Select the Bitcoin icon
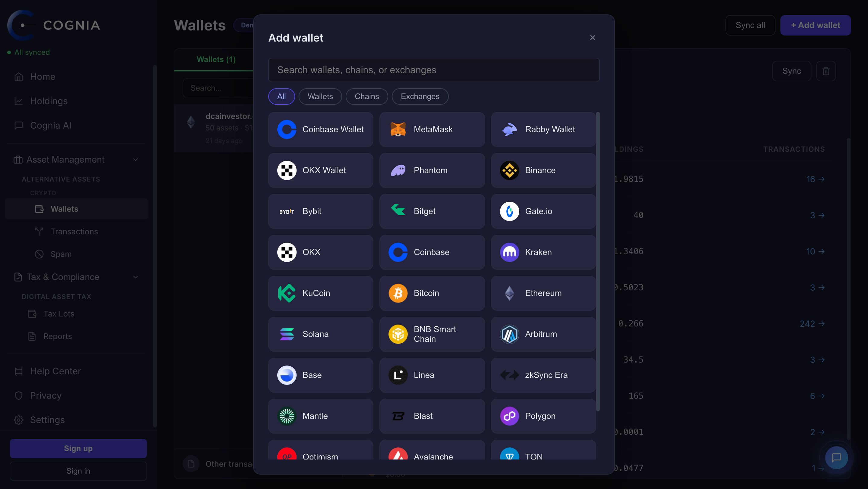 [x=398, y=293]
